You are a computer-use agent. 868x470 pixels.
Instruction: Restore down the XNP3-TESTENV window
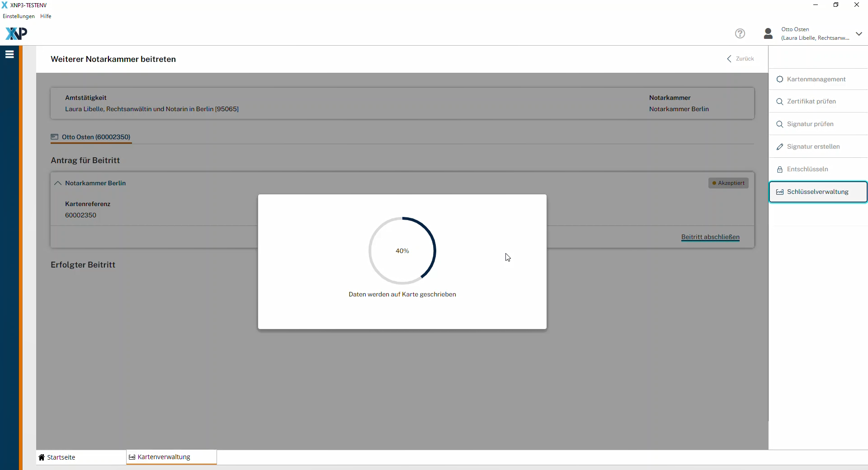[x=836, y=5]
